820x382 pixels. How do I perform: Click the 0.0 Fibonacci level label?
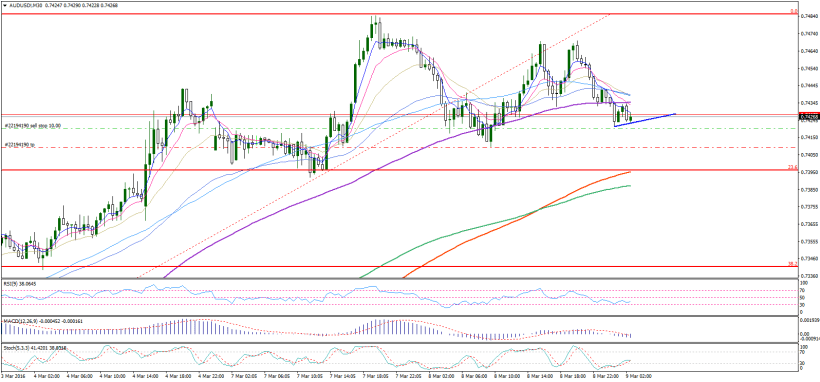tap(793, 10)
